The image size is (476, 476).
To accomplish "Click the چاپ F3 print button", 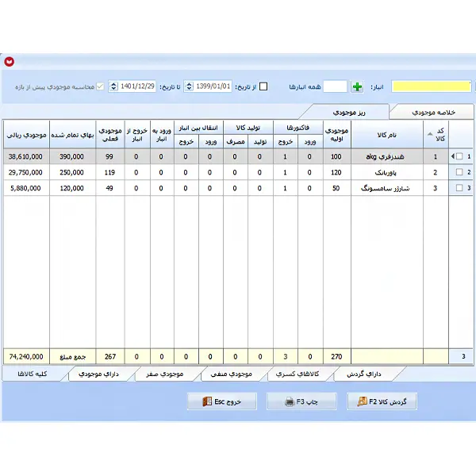I will tap(301, 401).
